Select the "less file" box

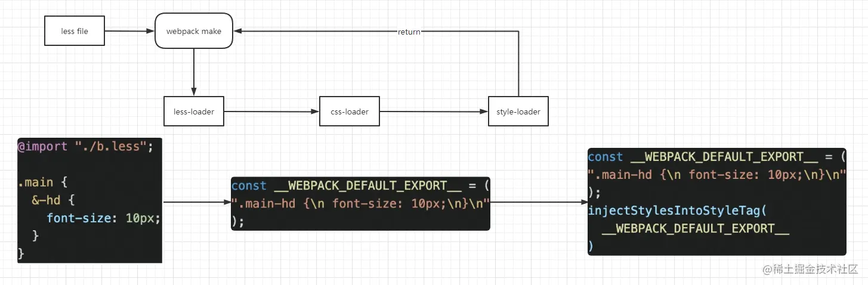[x=75, y=31]
